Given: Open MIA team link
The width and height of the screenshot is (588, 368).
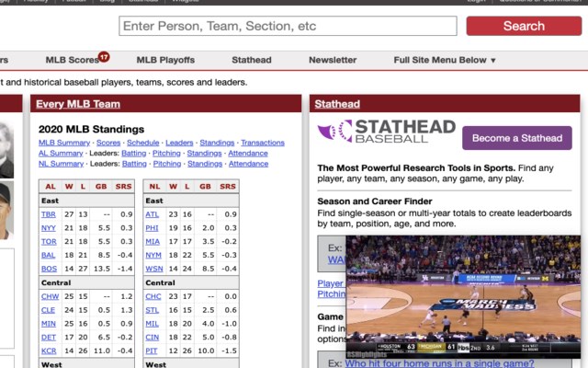Looking at the screenshot, I should (x=153, y=241).
